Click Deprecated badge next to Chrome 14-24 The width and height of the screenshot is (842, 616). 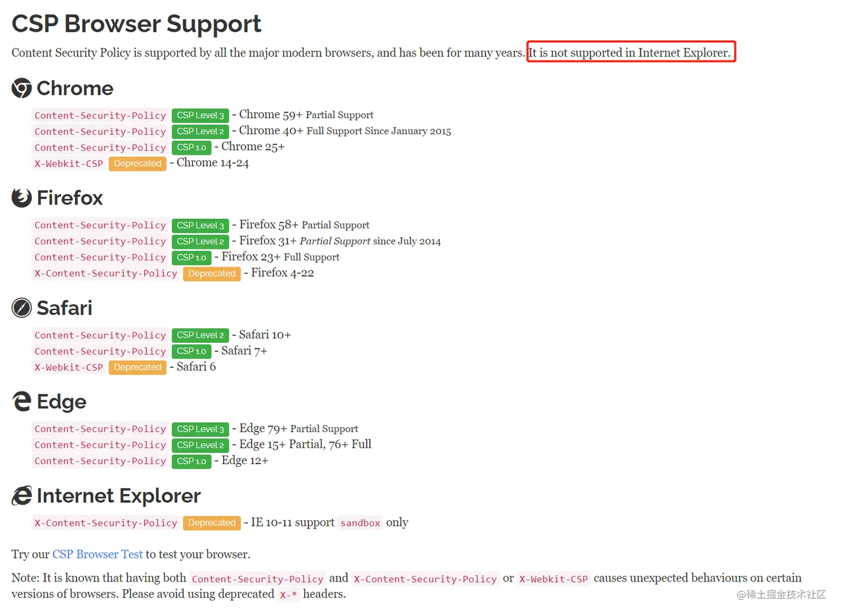pyautogui.click(x=138, y=164)
